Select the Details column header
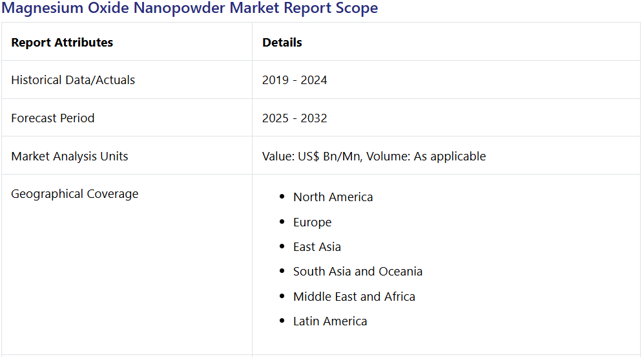Viewport: 644px width, 357px height. coord(282,43)
